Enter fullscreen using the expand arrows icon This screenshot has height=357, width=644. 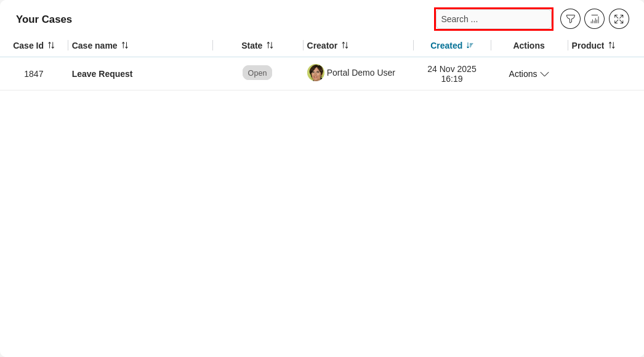(619, 19)
